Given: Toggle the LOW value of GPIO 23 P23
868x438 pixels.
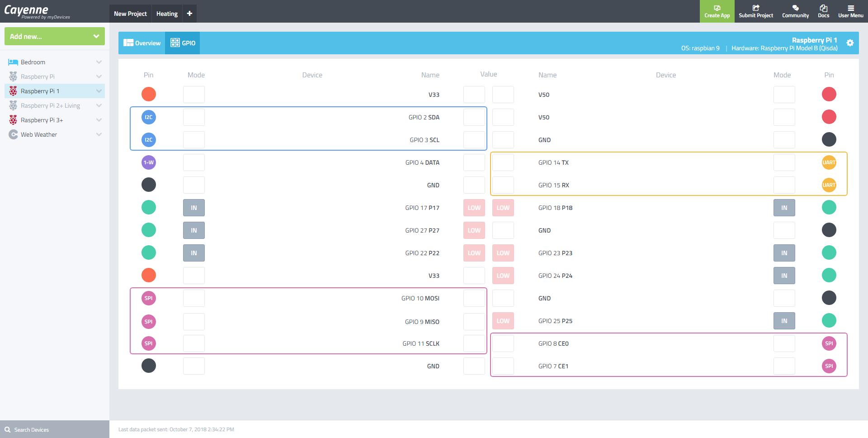Looking at the screenshot, I should point(503,253).
